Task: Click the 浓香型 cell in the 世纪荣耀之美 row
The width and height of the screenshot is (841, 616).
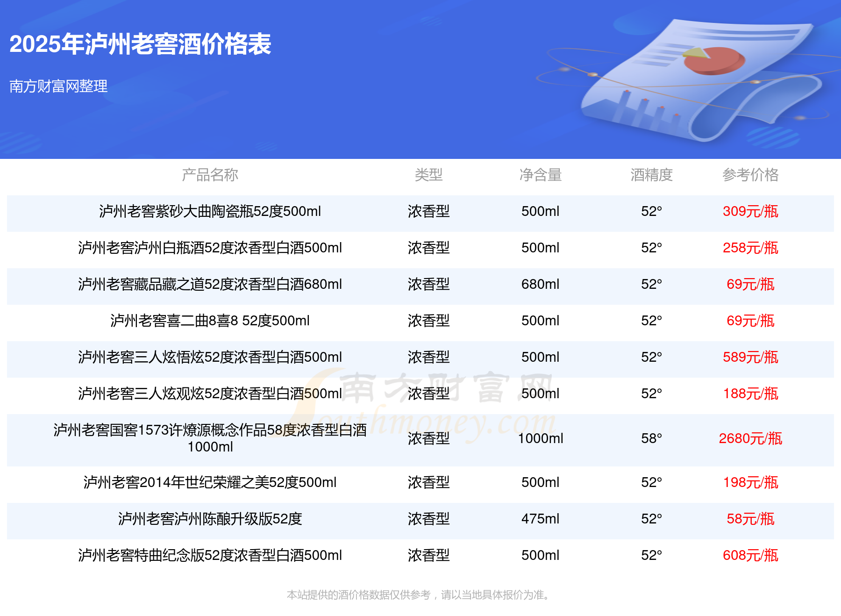Action: click(x=428, y=482)
